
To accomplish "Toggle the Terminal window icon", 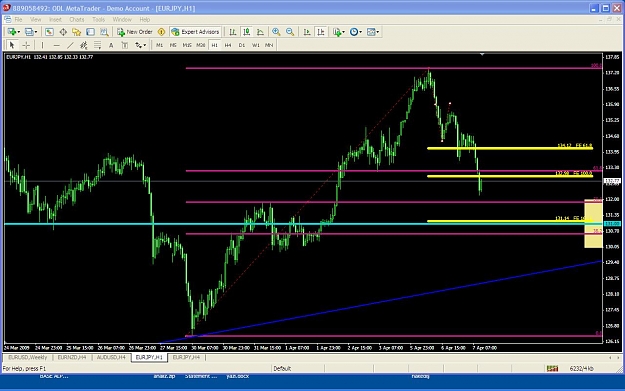I will click(90, 32).
